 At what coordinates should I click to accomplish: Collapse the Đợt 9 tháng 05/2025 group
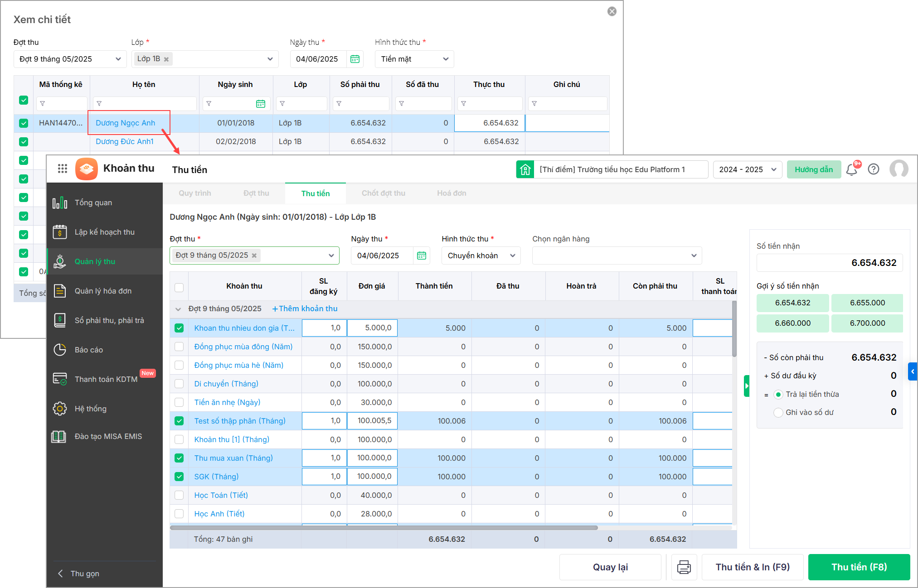(178, 309)
